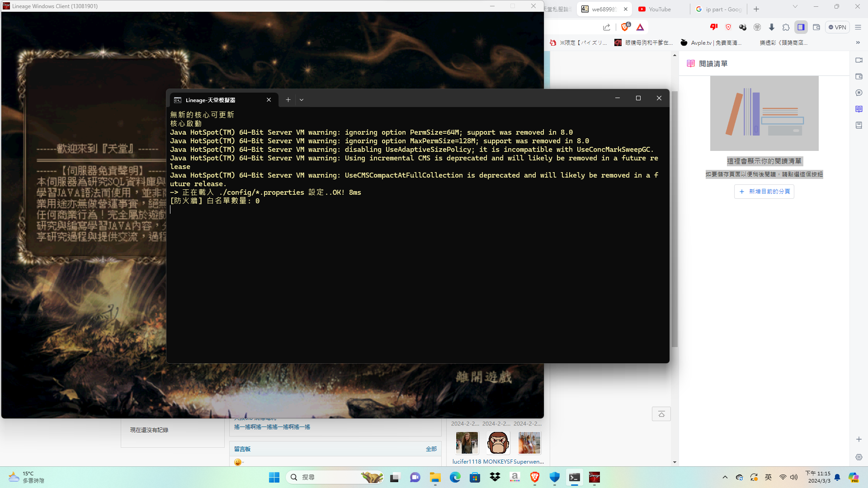Image resolution: width=868 pixels, height=488 pixels.
Task: Switch to the YouTube browser tab
Action: point(660,9)
